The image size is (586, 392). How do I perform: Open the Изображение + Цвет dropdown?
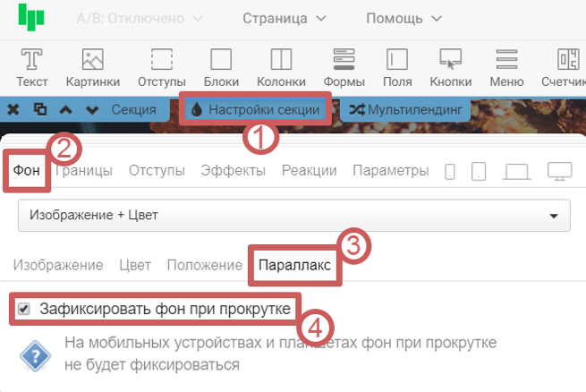coord(293,216)
